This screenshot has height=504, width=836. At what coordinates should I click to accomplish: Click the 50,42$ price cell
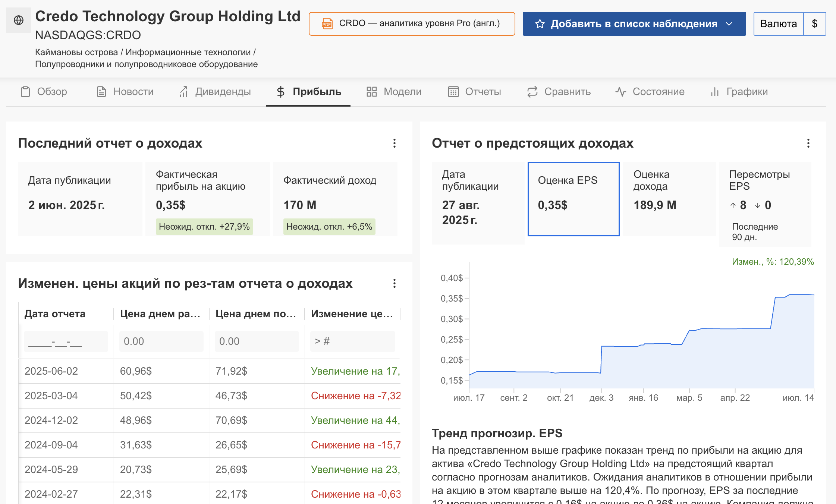pos(161,396)
